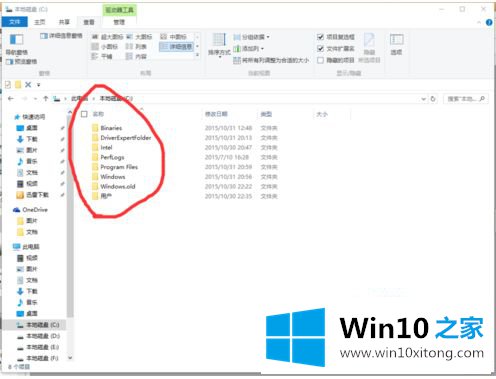The width and height of the screenshot is (496, 379).
Task: Choose Tiles (平铺) layout
Action: click(102, 56)
